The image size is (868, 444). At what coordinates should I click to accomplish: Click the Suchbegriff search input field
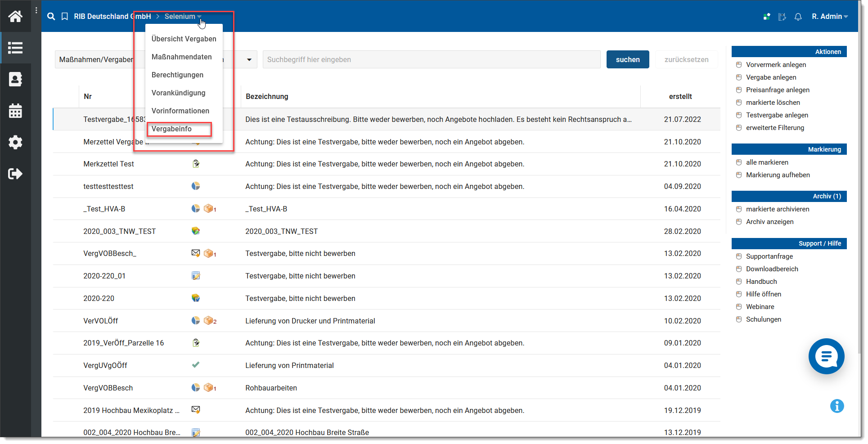click(x=431, y=59)
